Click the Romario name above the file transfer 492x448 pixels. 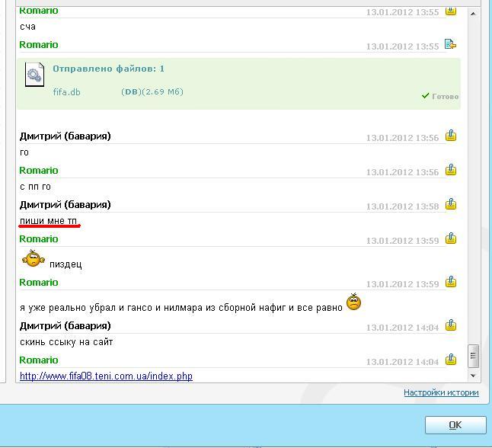[x=39, y=45]
